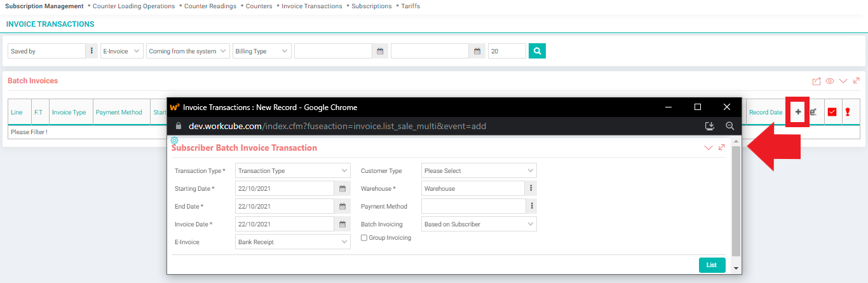Image resolution: width=868 pixels, height=283 pixels.
Task: Open calendar icon for End Date
Action: click(x=342, y=206)
